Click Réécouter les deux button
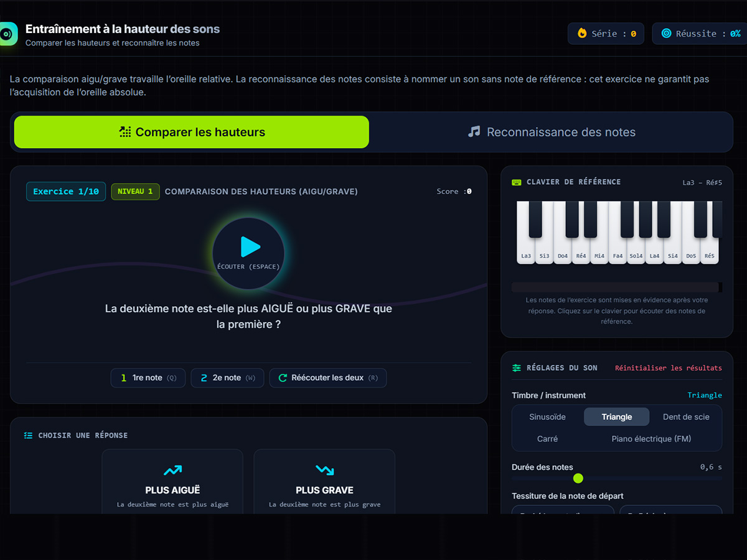 (328, 378)
